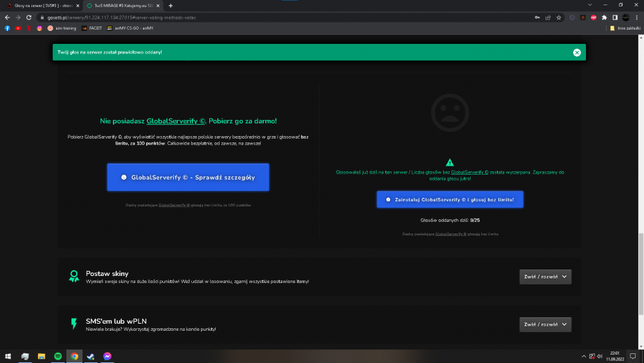This screenshot has height=363, width=644.
Task: Open the aim traning bookmark
Action: pos(62,28)
